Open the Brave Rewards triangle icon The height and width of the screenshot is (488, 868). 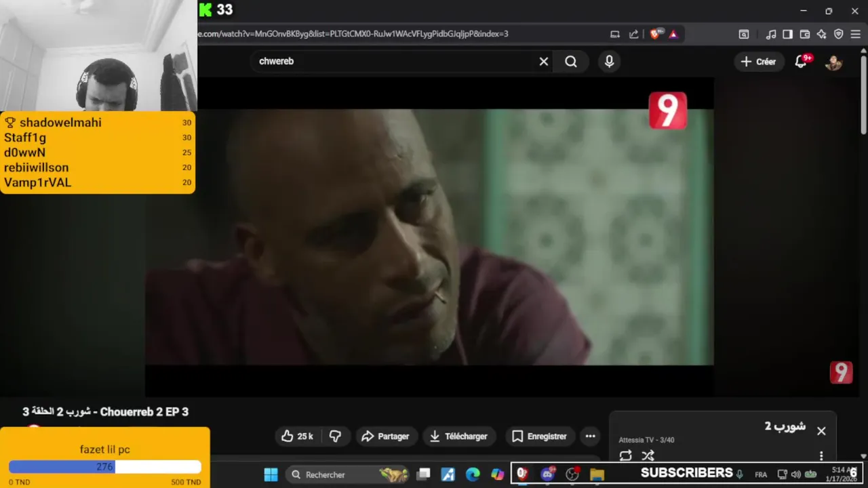(x=673, y=34)
